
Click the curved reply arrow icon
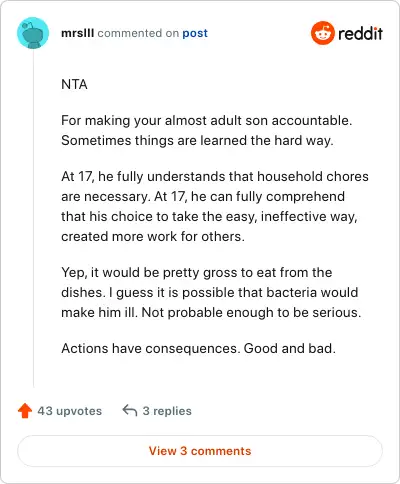tap(130, 410)
